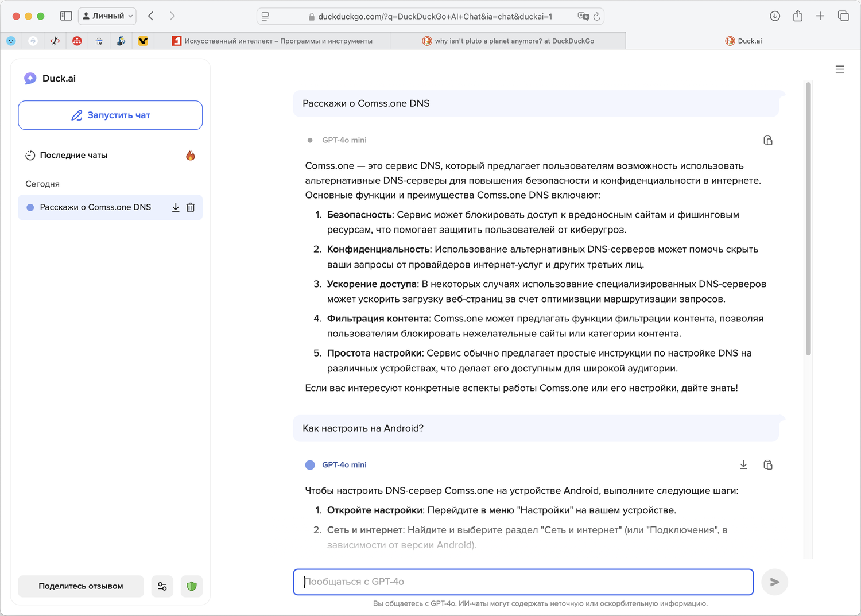Open pinned tab with blue smiley face
861x616 pixels.
[x=11, y=41]
